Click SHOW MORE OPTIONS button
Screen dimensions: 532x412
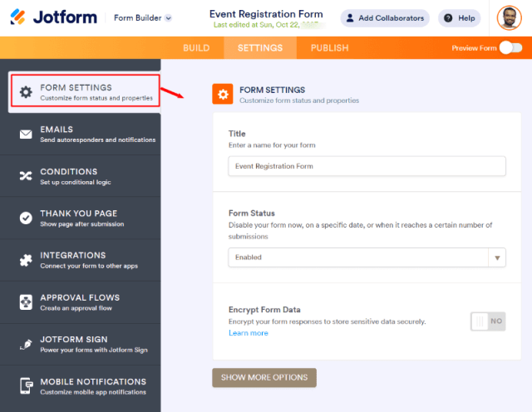point(264,377)
